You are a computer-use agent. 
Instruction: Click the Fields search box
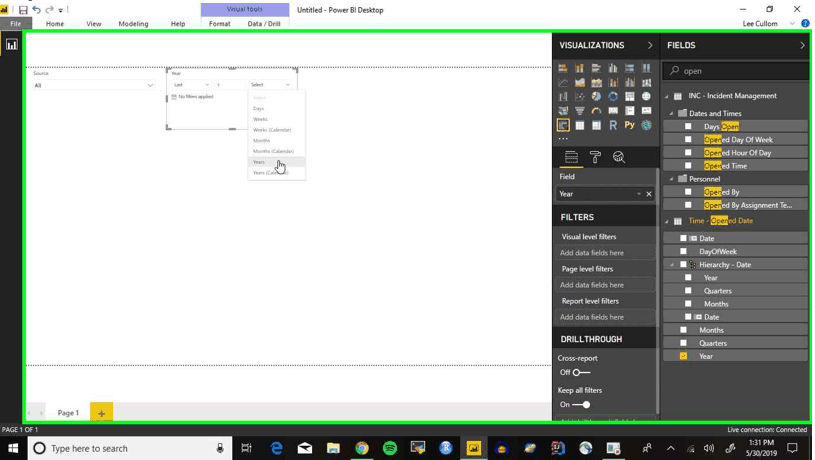click(735, 71)
